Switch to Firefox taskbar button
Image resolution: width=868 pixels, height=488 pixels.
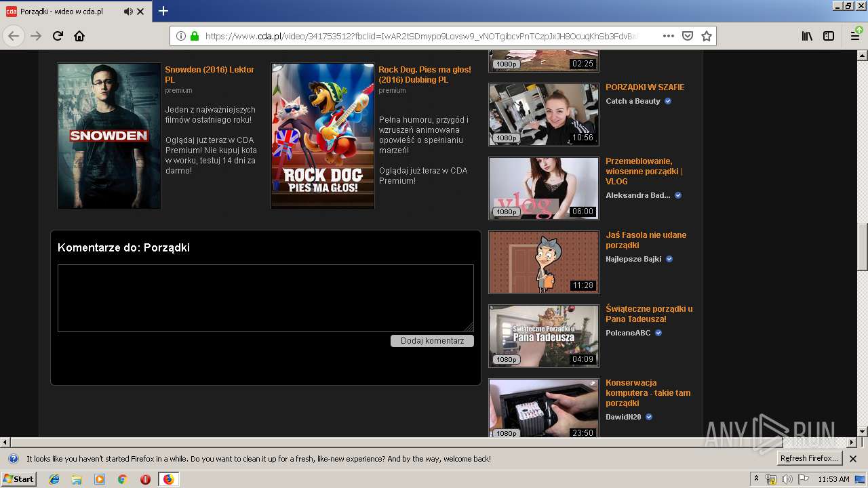168,479
